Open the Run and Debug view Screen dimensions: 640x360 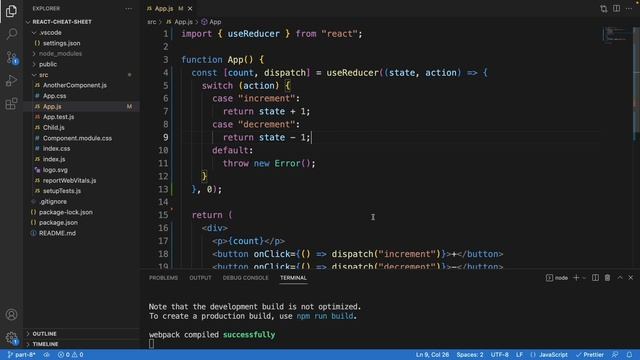point(11,80)
